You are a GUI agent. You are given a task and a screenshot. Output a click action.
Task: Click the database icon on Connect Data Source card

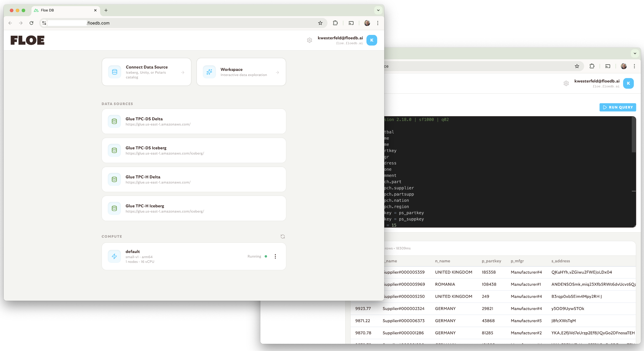point(114,72)
